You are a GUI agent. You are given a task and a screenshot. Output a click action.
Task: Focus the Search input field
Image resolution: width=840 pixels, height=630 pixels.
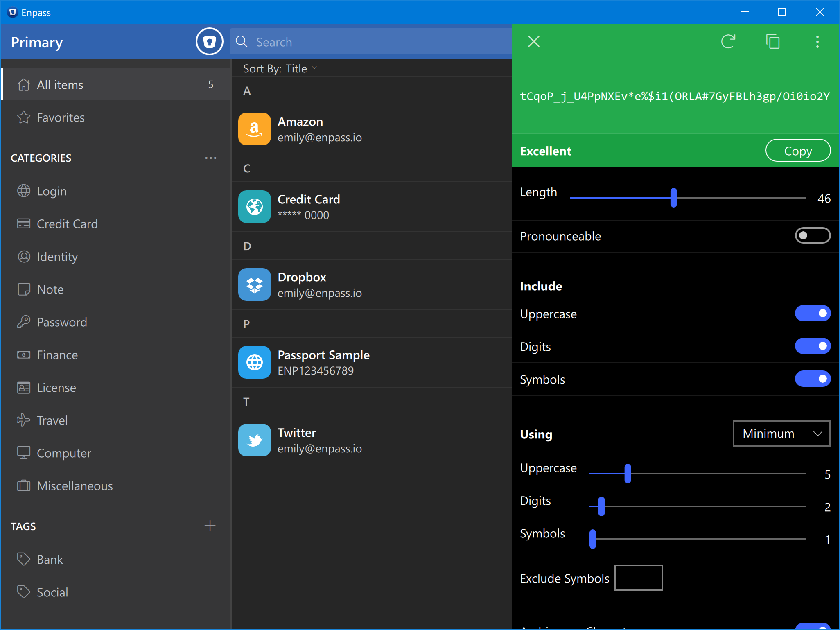pos(370,42)
